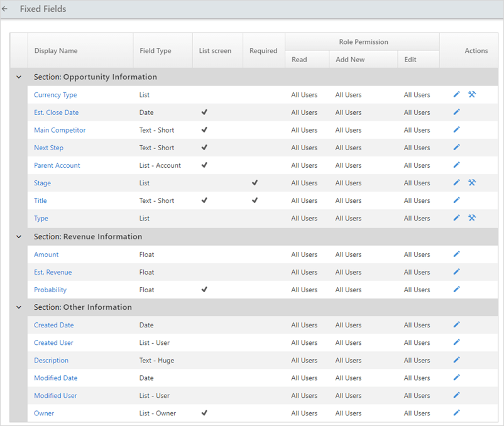Collapse the Other Information section chevron

(x=19, y=307)
